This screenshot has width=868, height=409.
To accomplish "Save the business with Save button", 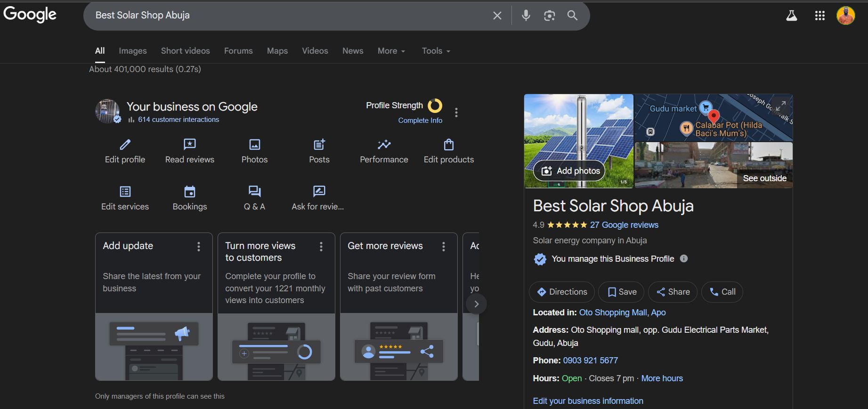I will [622, 292].
